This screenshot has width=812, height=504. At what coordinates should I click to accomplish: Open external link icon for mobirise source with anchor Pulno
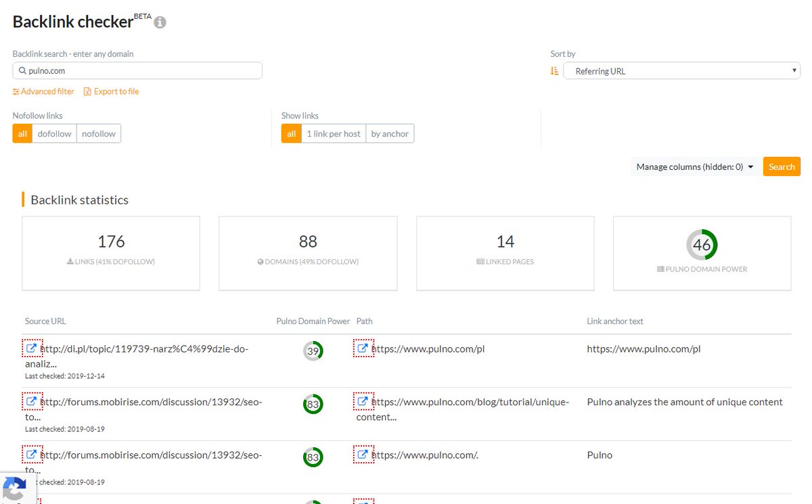coord(32,454)
